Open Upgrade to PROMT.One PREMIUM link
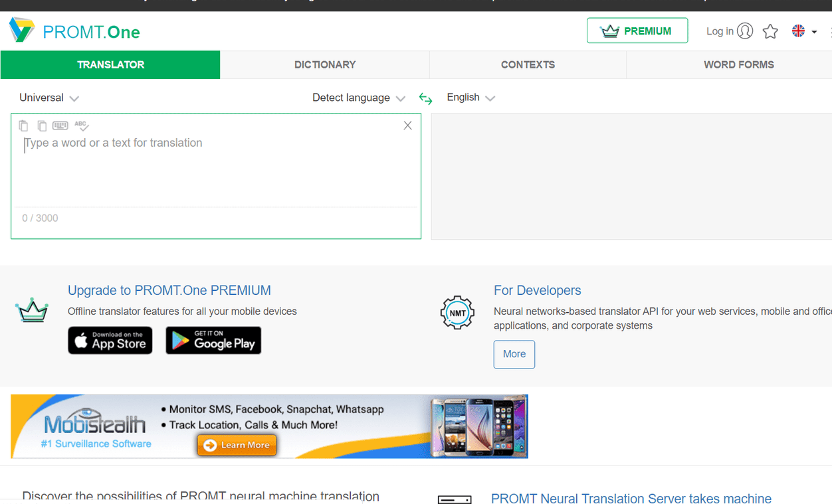The height and width of the screenshot is (504, 832). (x=169, y=290)
